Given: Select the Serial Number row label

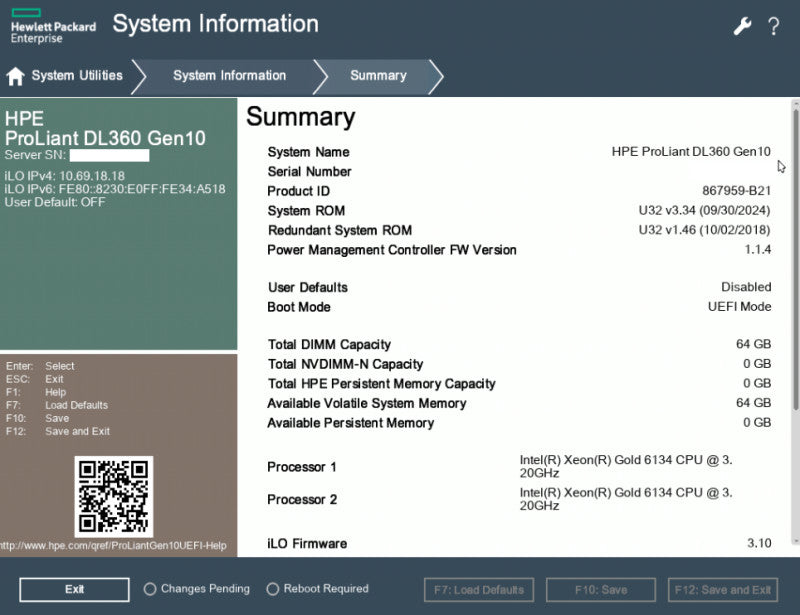Looking at the screenshot, I should point(309,171).
